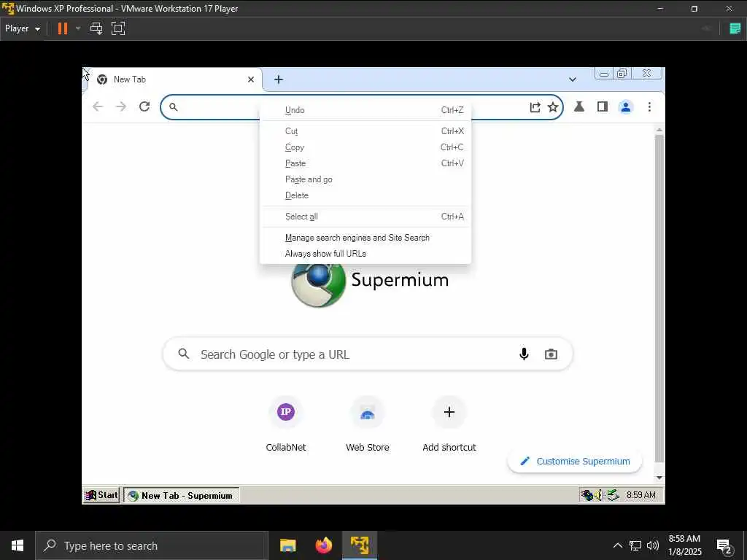The height and width of the screenshot is (560, 747).
Task: Show hidden tray icons chevron
Action: point(617,545)
